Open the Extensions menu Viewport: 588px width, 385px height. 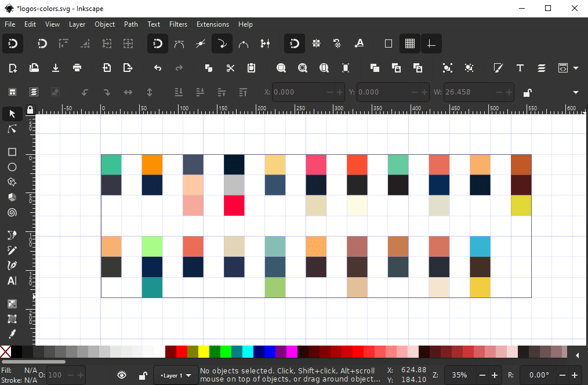tap(213, 24)
